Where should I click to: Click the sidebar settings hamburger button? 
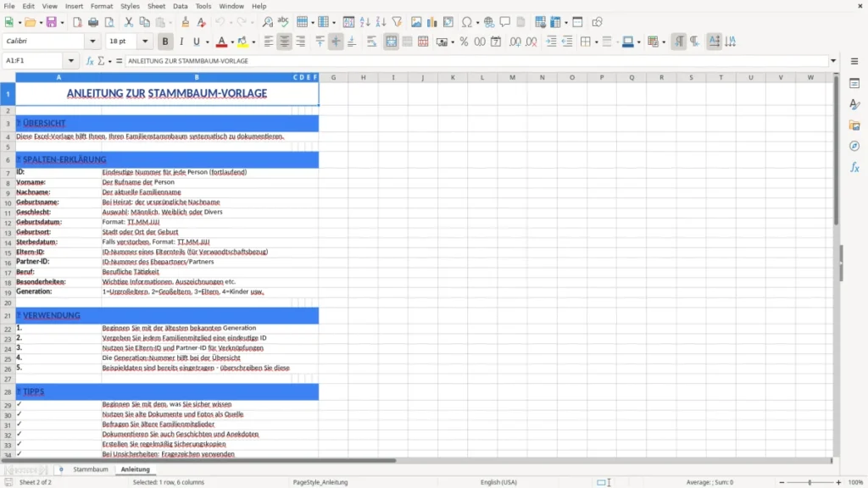[854, 61]
